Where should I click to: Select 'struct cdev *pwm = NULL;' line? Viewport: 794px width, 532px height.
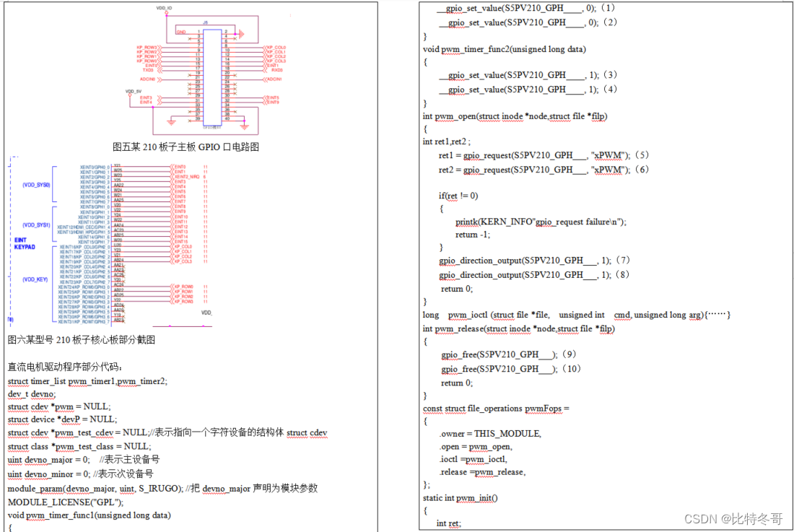58,406
